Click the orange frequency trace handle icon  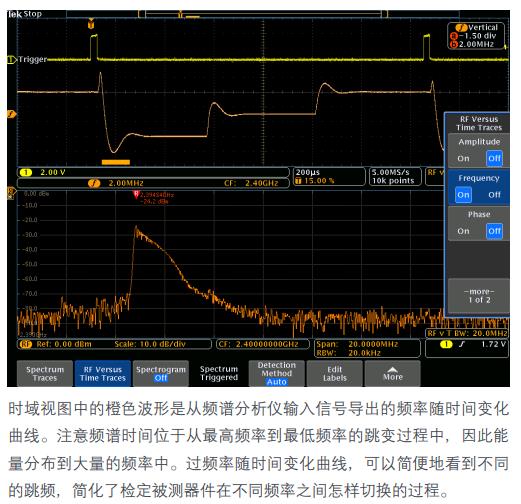12,114
